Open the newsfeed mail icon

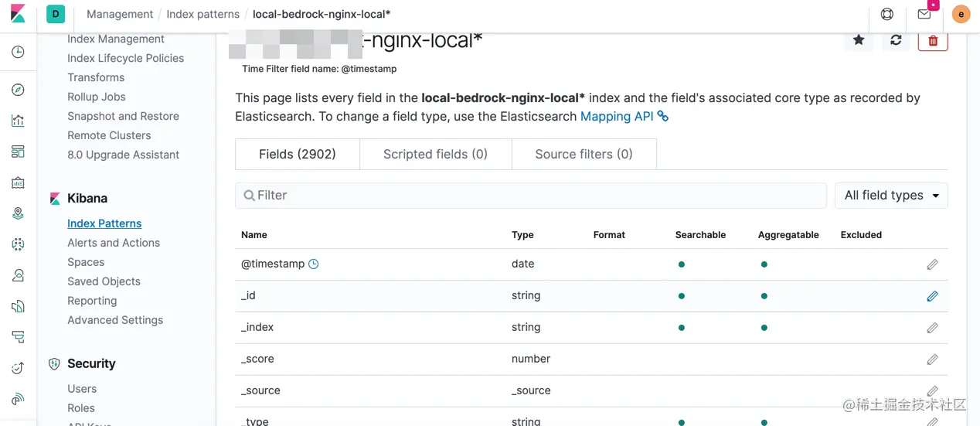924,14
